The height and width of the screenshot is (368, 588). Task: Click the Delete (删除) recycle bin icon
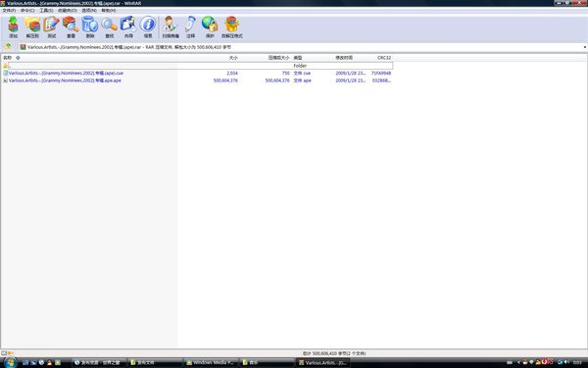(90, 27)
